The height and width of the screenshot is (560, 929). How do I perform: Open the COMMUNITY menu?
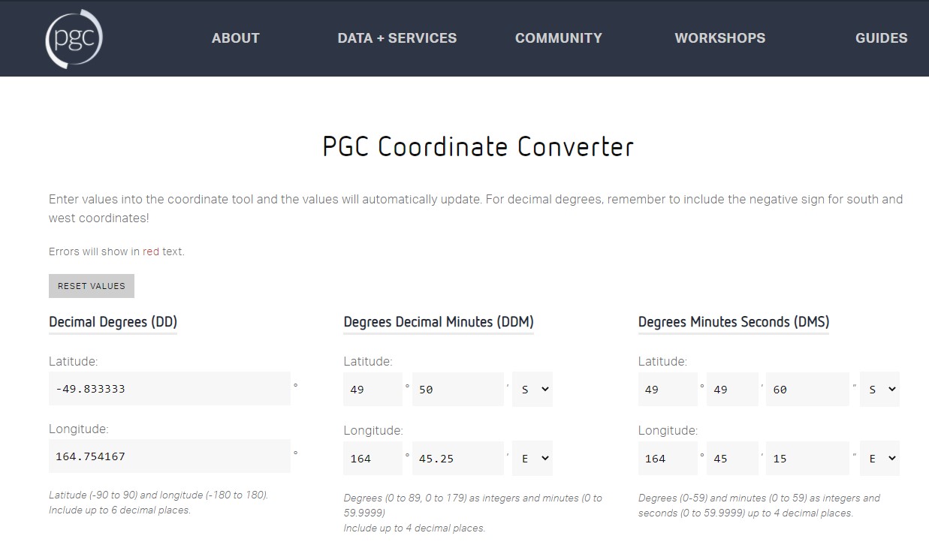pos(558,38)
